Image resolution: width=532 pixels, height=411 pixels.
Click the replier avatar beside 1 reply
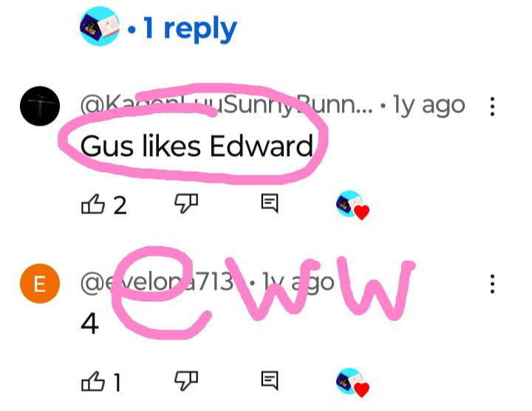tap(100, 26)
